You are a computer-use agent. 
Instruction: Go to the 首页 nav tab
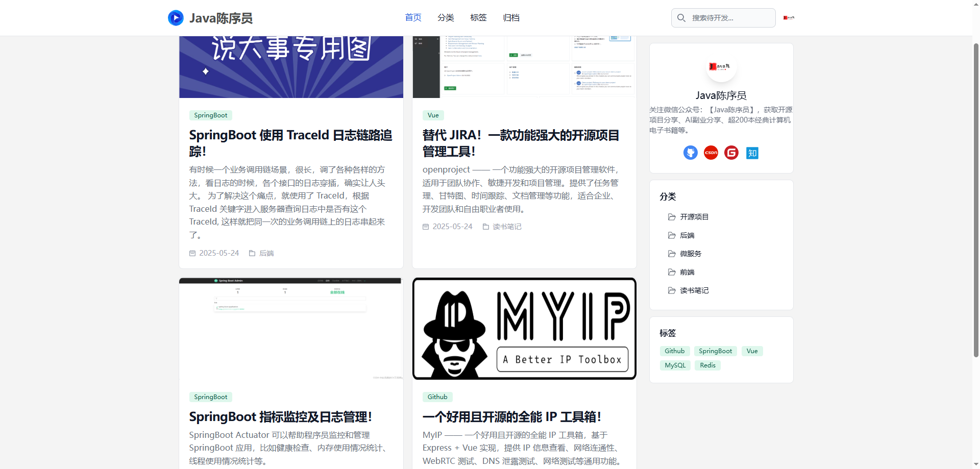tap(413, 18)
